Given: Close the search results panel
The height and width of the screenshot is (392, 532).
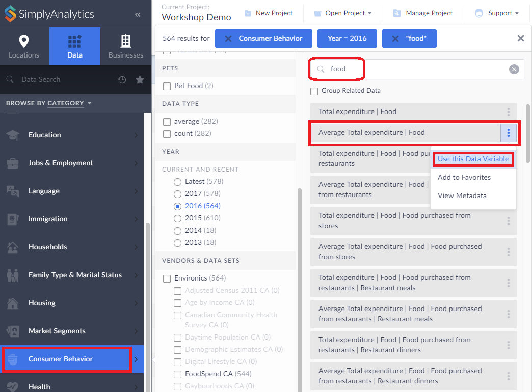Looking at the screenshot, I should [520, 38].
